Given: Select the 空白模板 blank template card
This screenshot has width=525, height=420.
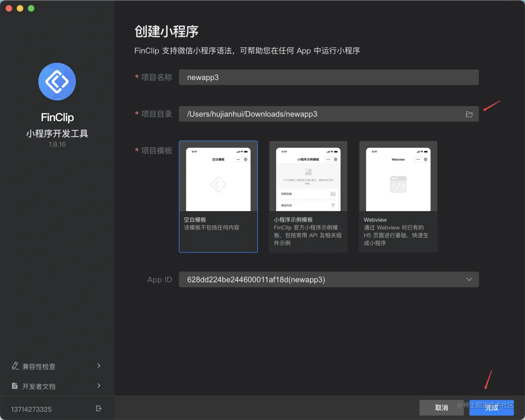Looking at the screenshot, I should [x=218, y=197].
